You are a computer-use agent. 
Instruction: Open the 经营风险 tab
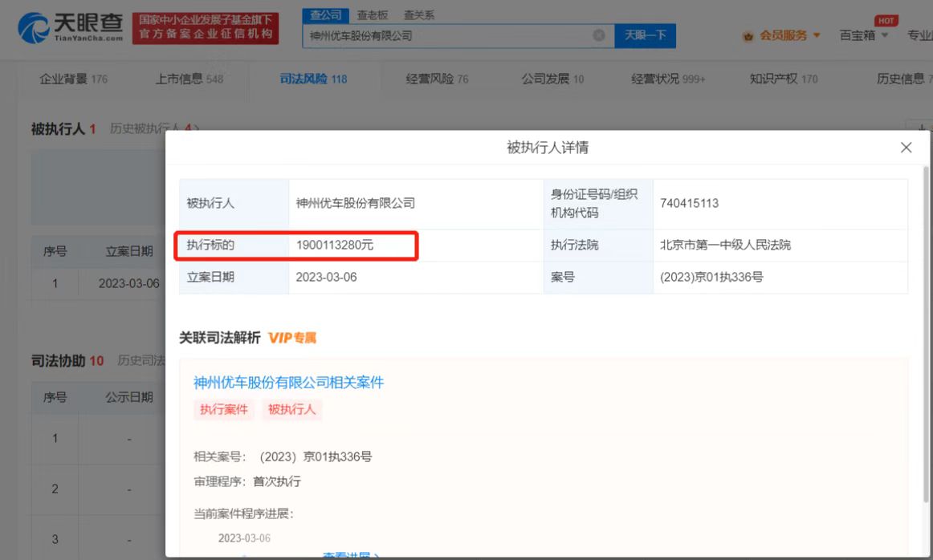tap(437, 79)
